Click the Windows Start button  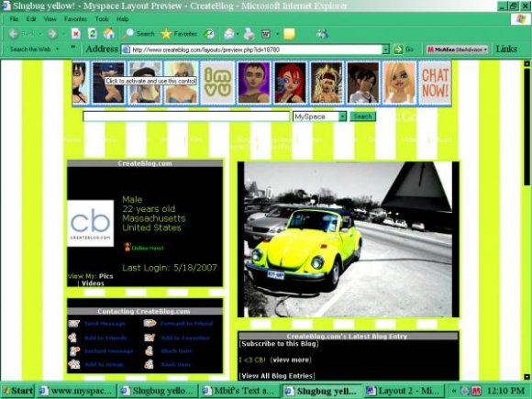[18, 391]
